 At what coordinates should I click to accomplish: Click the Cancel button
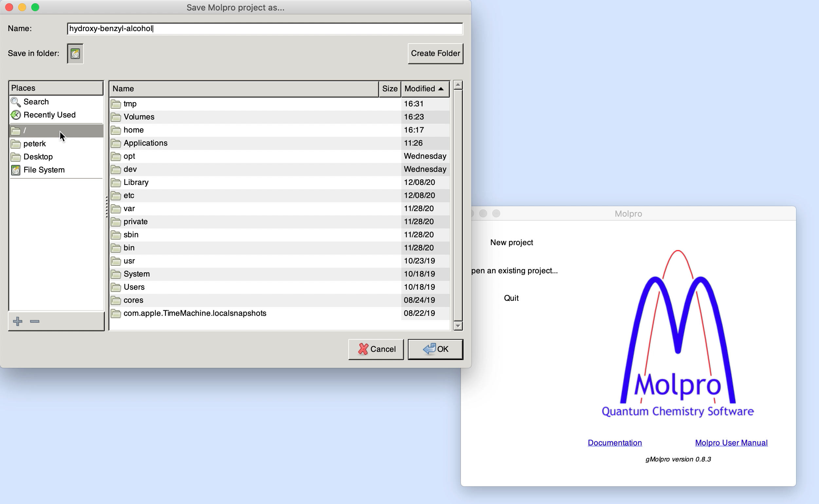pos(376,349)
